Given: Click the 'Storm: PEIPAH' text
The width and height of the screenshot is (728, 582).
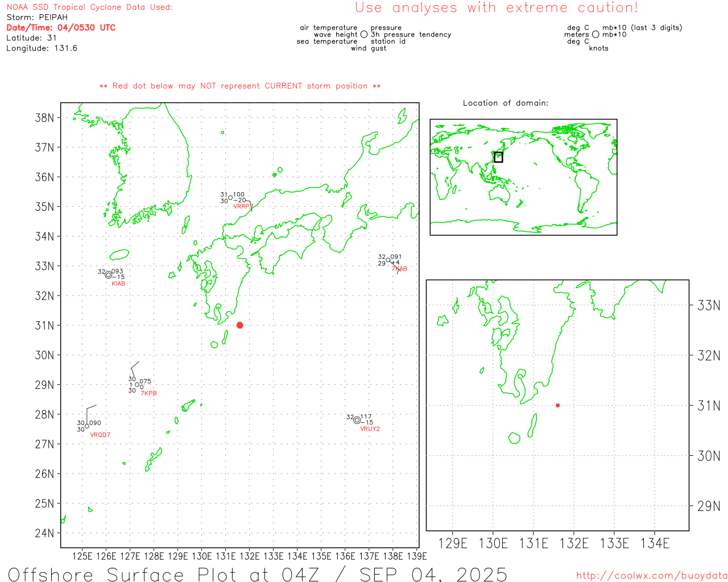Looking at the screenshot, I should tap(37, 18).
